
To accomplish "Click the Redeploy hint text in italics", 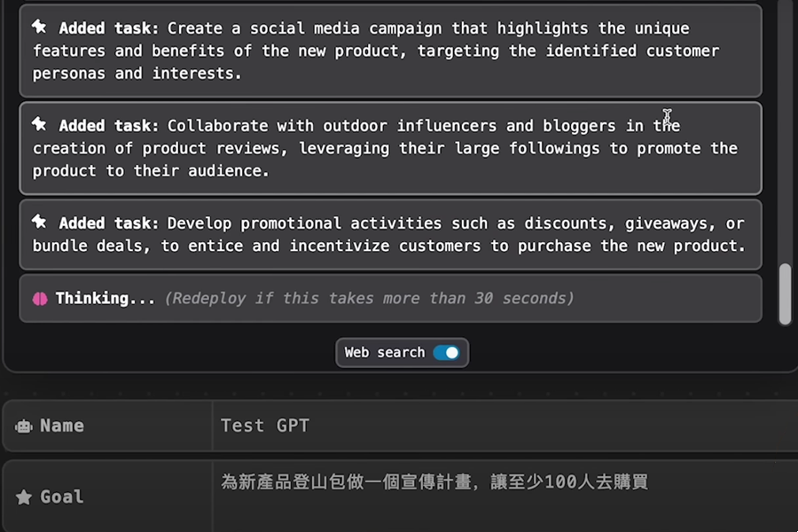I will coord(369,299).
